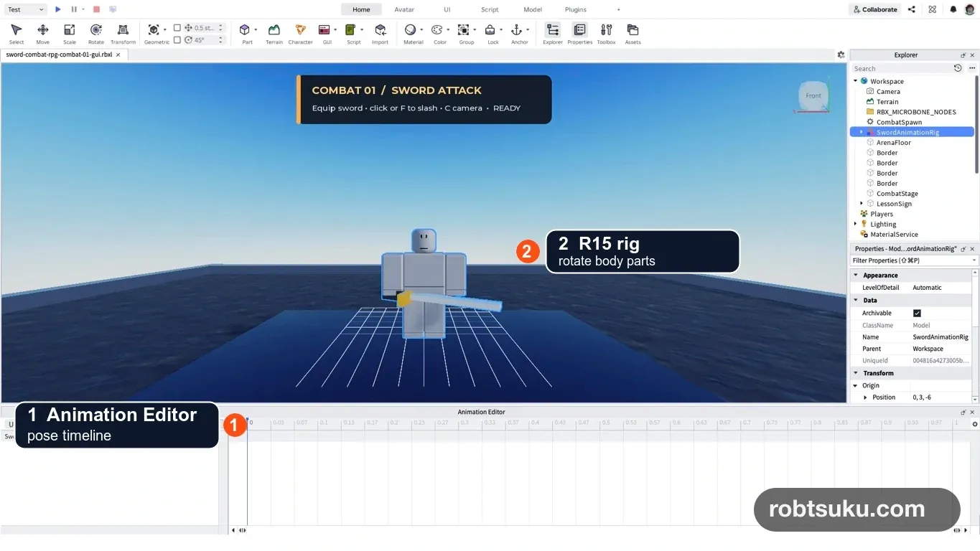
Task: Click the Pause playtest button
Action: point(74,9)
